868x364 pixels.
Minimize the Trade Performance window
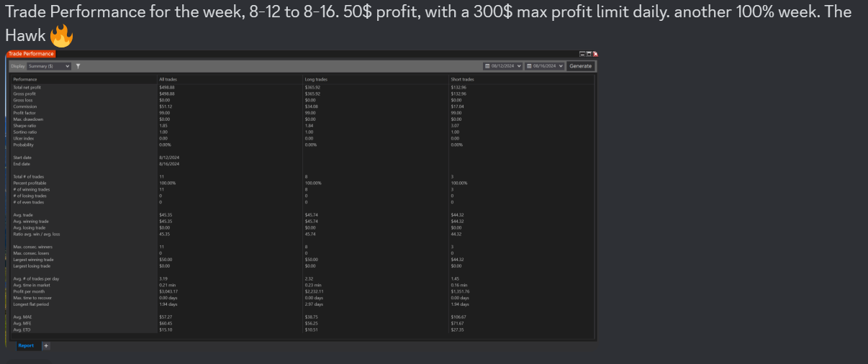(x=582, y=54)
